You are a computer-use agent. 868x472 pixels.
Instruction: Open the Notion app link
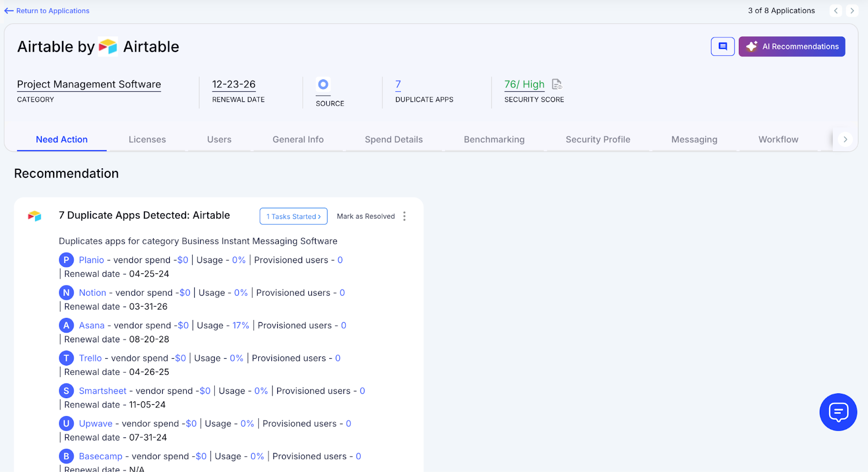92,293
